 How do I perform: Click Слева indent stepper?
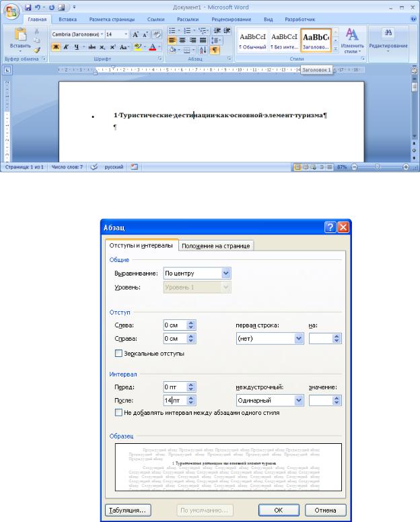(x=190, y=325)
